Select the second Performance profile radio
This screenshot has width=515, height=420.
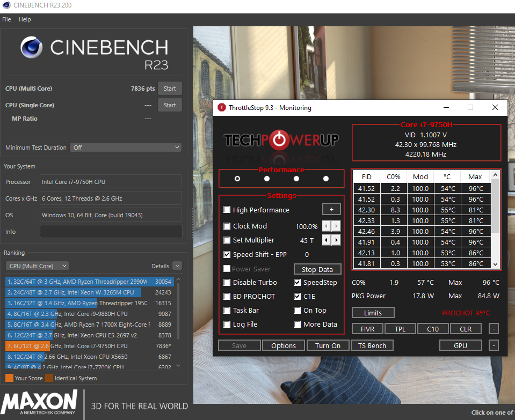tap(267, 179)
